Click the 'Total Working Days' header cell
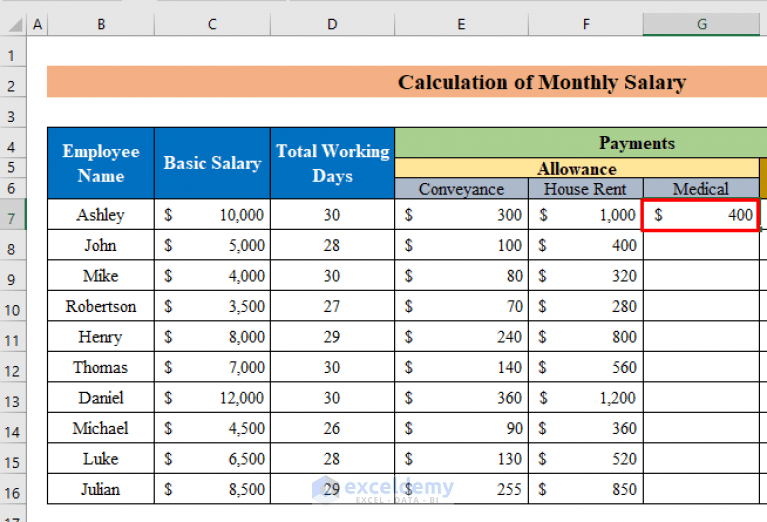The height and width of the screenshot is (522, 767). pos(332,163)
